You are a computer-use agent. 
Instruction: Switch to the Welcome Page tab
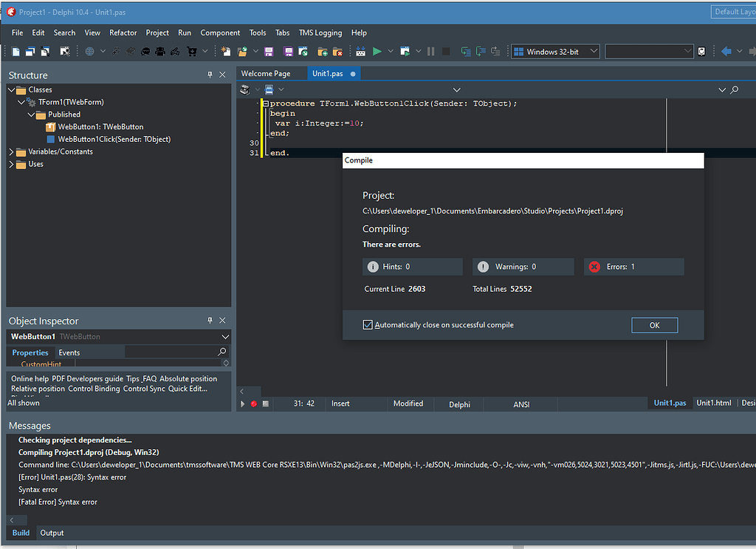click(x=266, y=73)
